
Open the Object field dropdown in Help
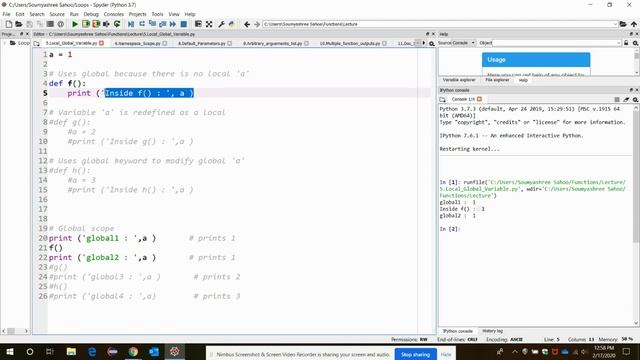[618, 43]
